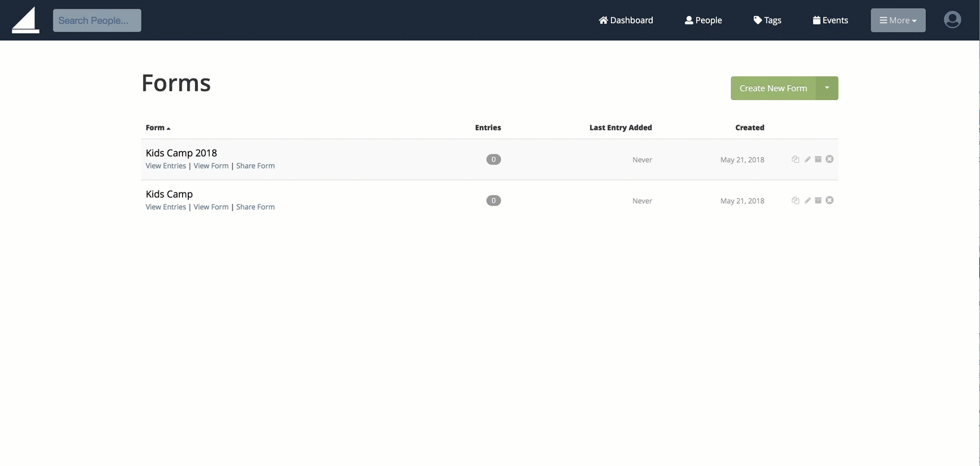
Task: Navigate to Tags
Action: pyautogui.click(x=767, y=20)
